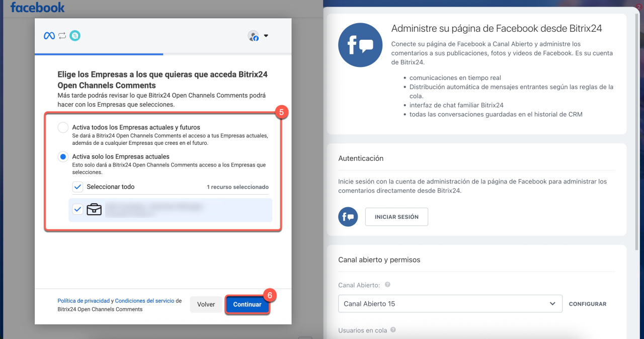Click the 'Autenticación' section heading

click(x=361, y=158)
